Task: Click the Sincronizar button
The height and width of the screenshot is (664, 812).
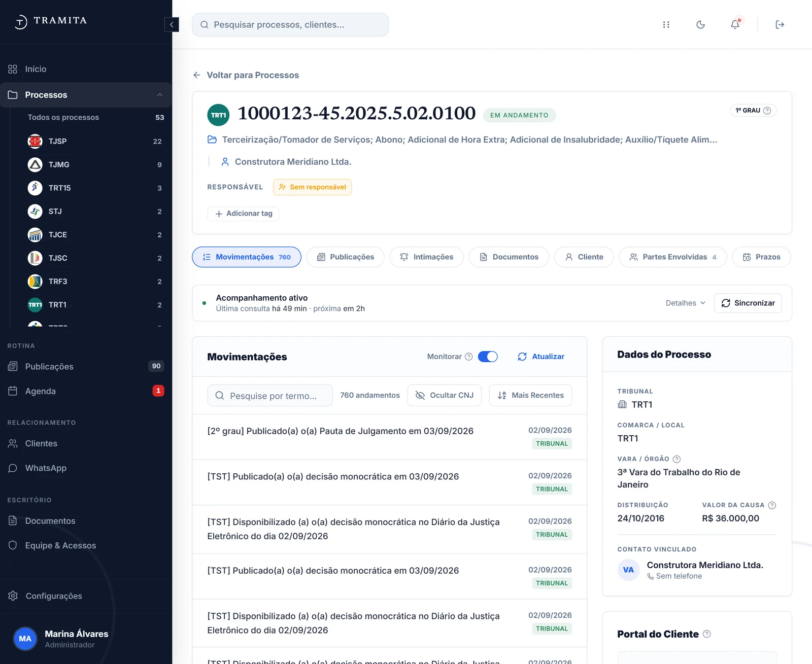Action: point(748,303)
